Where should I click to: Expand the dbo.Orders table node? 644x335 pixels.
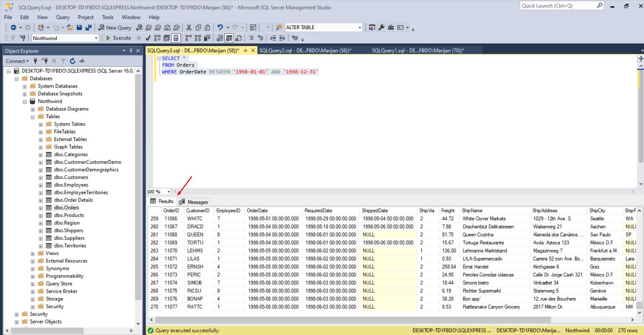click(41, 208)
